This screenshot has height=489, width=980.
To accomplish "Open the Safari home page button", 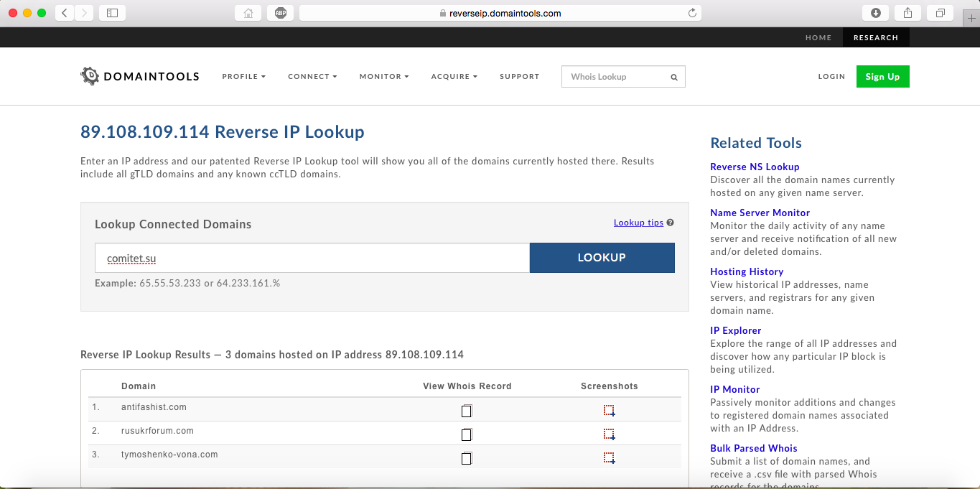I will [248, 13].
